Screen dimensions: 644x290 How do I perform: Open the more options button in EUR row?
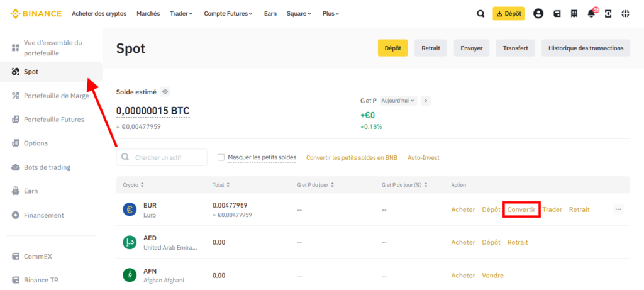pos(618,209)
